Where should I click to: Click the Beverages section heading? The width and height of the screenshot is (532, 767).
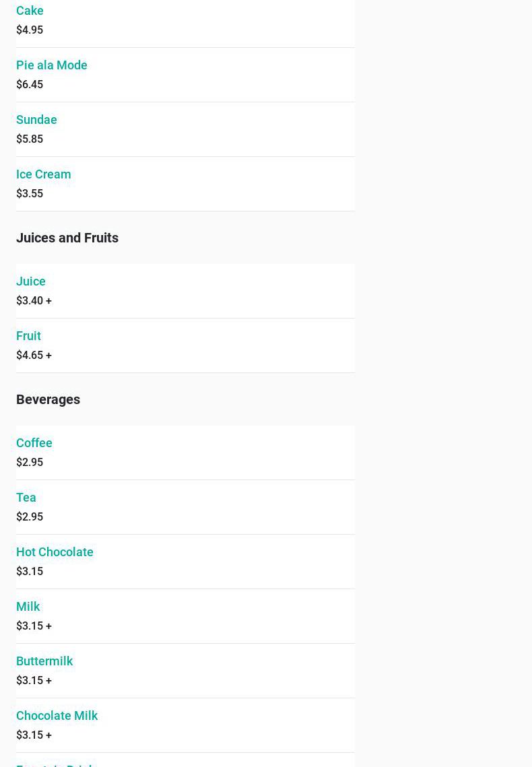[48, 399]
